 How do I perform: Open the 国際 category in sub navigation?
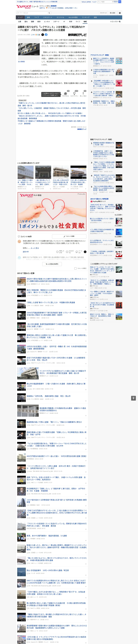click(32, 21)
